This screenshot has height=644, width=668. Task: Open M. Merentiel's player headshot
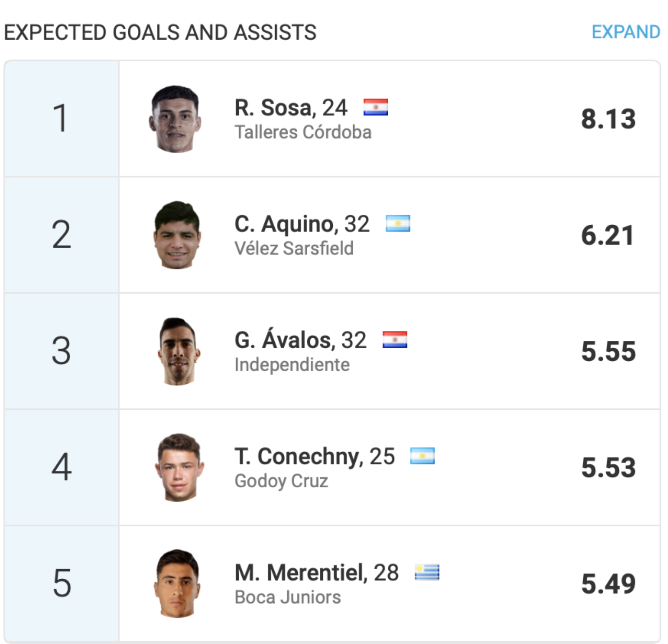177,583
